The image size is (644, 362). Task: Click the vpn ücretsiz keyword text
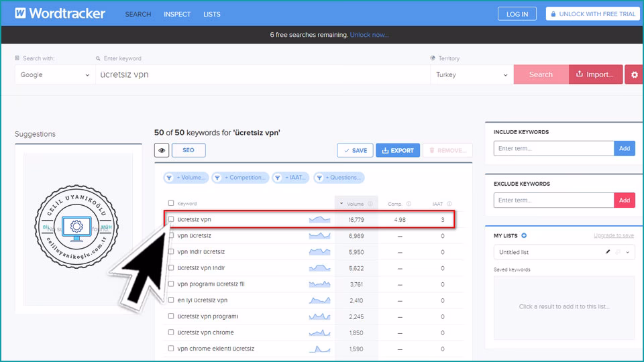point(195,235)
